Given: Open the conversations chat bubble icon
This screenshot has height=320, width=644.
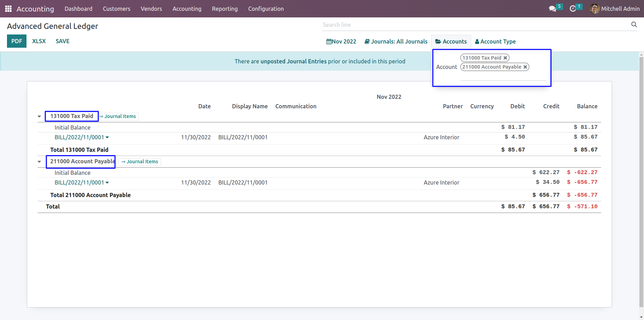Looking at the screenshot, I should coord(552,9).
